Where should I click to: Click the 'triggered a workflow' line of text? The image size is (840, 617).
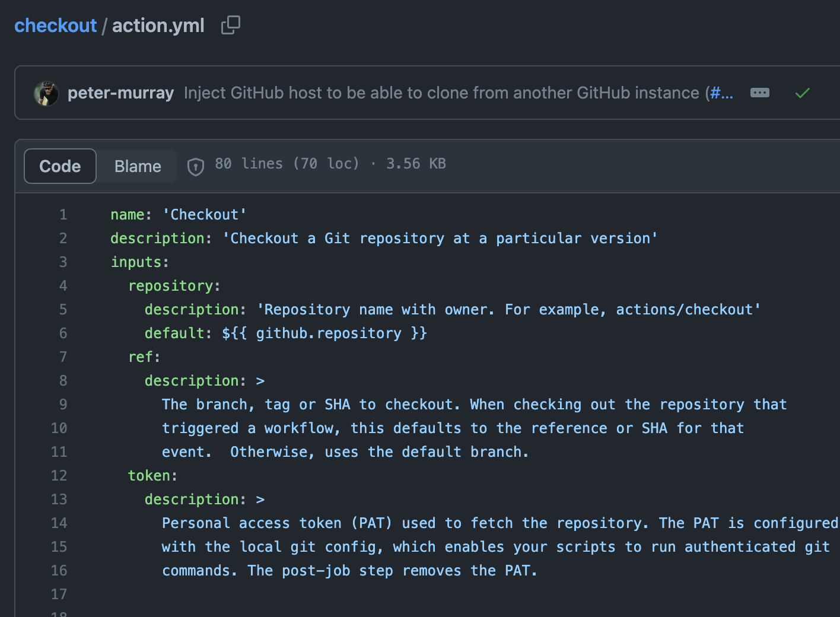click(x=453, y=428)
